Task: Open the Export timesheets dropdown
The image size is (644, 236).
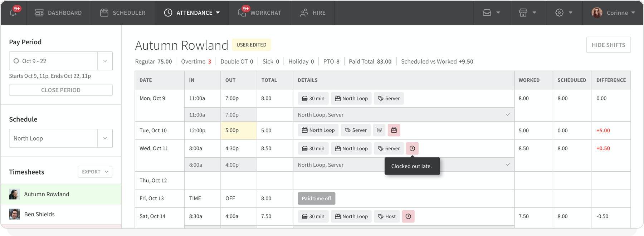Action: 95,172
